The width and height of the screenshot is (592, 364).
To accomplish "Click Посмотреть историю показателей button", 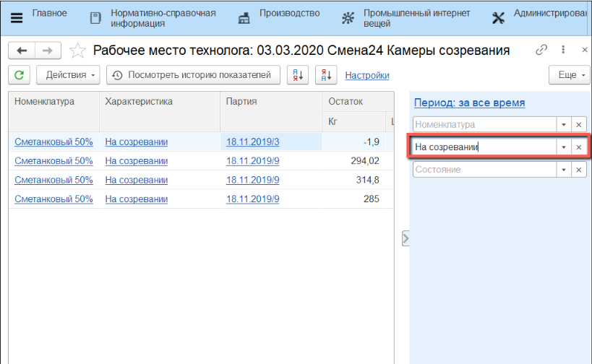I will (x=193, y=75).
